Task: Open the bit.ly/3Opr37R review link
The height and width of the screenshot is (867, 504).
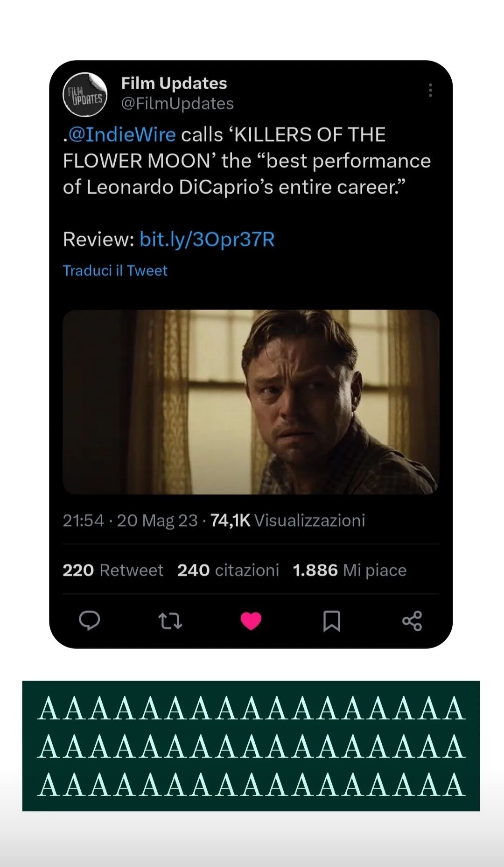Action: (207, 239)
